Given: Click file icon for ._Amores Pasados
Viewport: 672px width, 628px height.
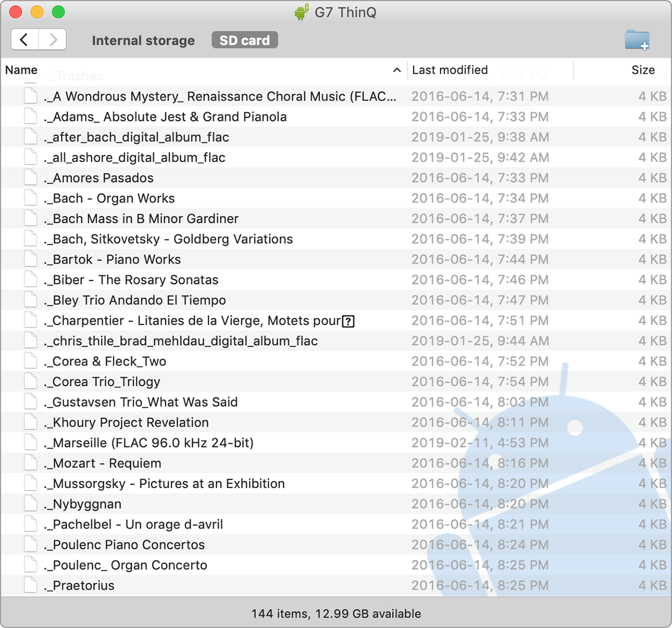Looking at the screenshot, I should (31, 178).
